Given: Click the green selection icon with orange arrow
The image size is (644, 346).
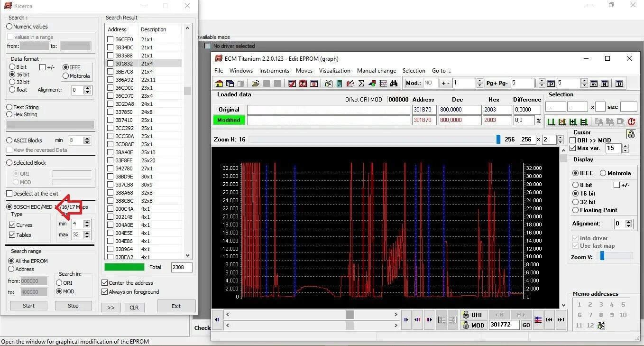Looking at the screenshot, I should pos(562,122).
